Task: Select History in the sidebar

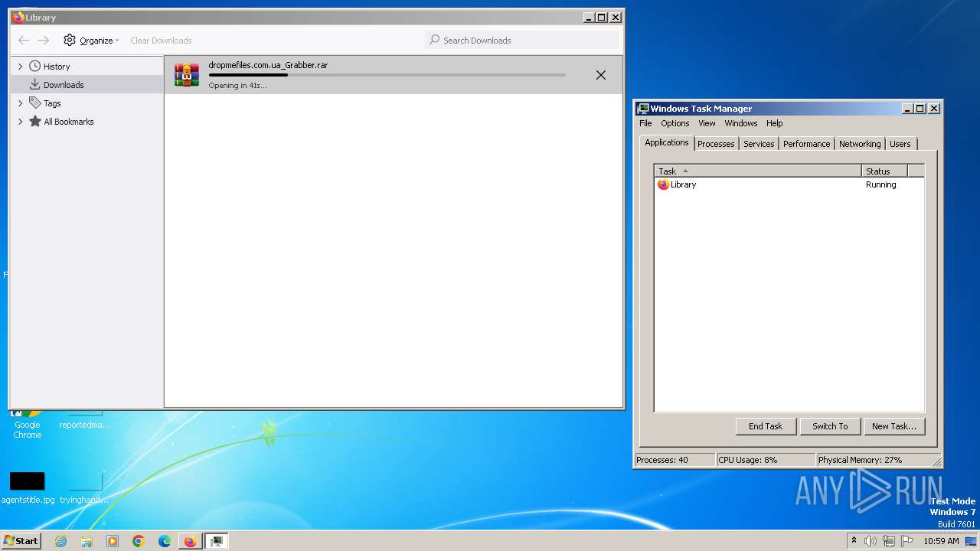Action: click(x=57, y=67)
